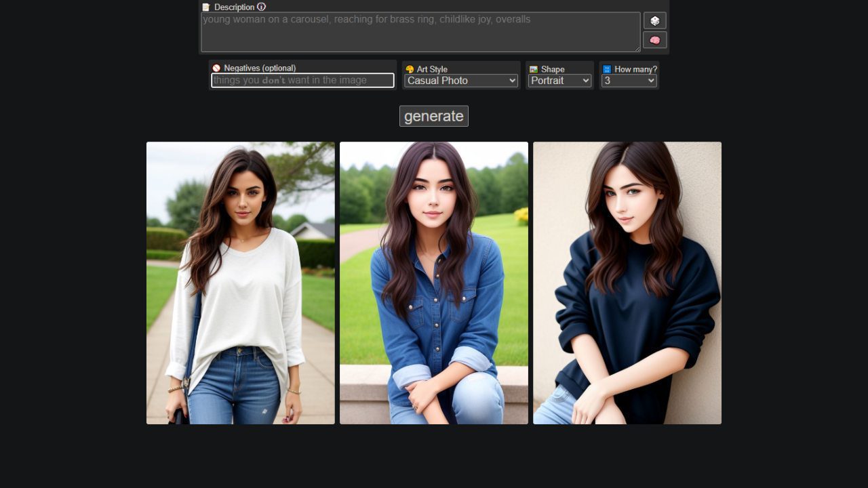Open the How many dropdown showing 3
The height and width of the screenshot is (488, 868).
pos(629,81)
